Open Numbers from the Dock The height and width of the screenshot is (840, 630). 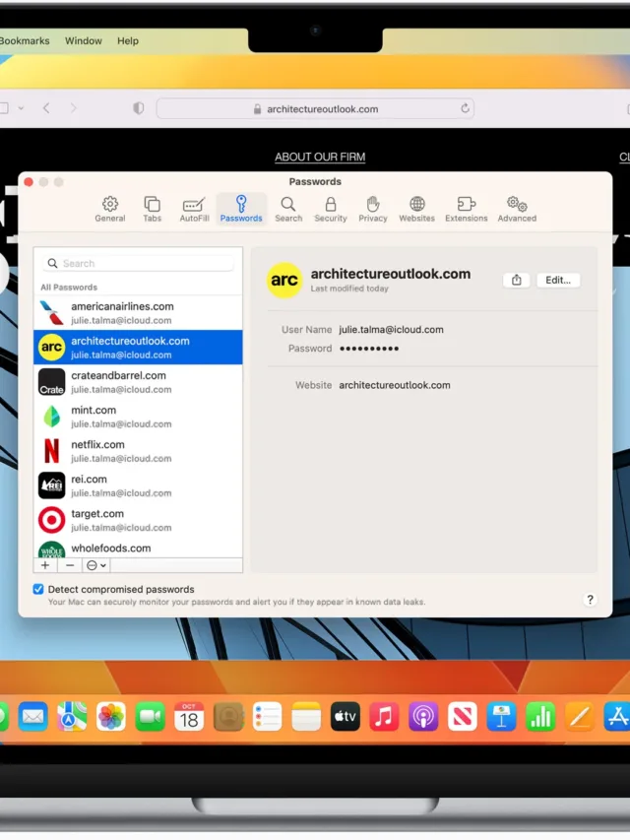pyautogui.click(x=540, y=716)
